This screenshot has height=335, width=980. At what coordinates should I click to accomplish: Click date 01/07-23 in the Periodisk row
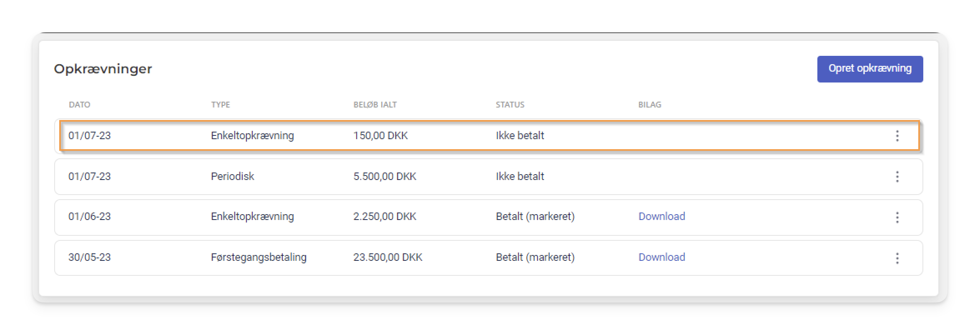tap(90, 176)
